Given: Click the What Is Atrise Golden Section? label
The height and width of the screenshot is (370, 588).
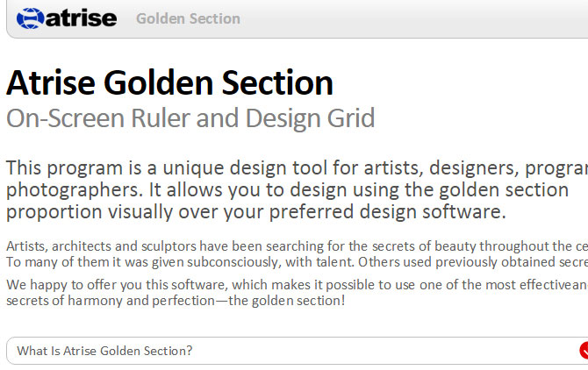Looking at the screenshot, I should point(104,351).
